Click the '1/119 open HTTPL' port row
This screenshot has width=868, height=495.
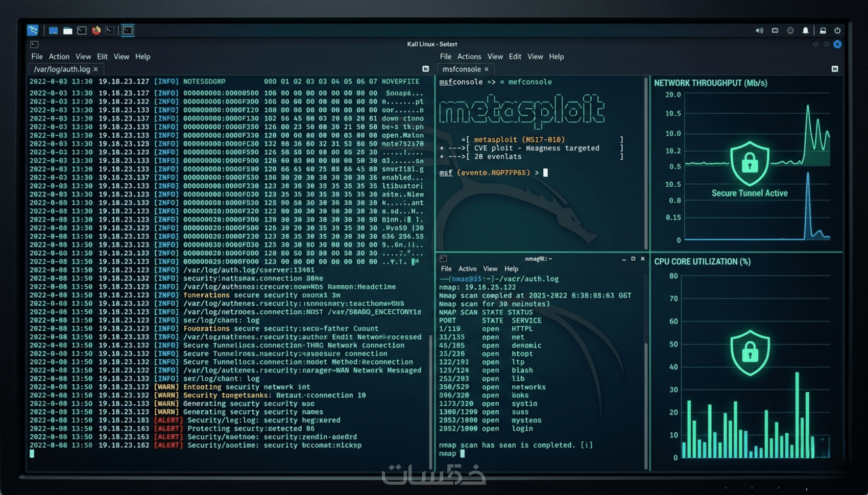tap(486, 329)
